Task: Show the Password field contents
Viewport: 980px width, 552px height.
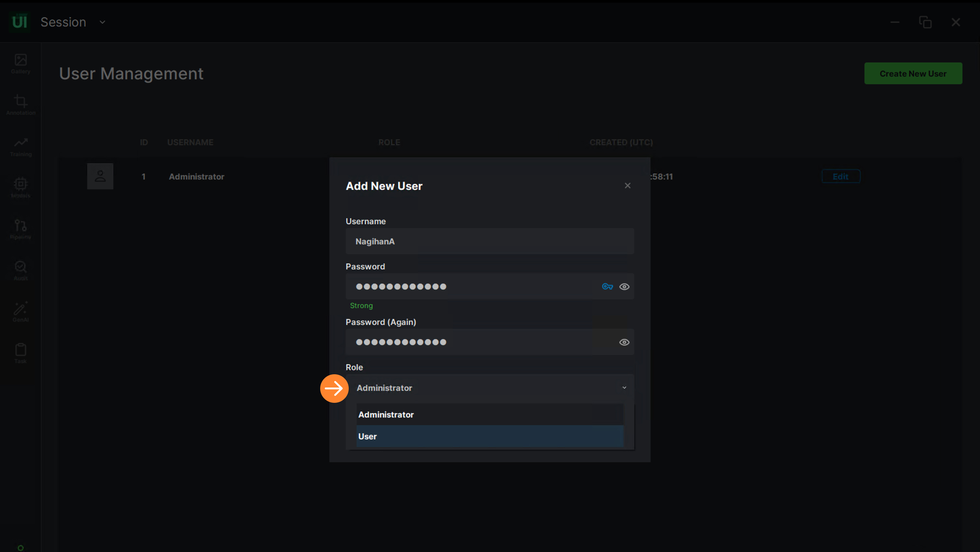Action: 624,286
